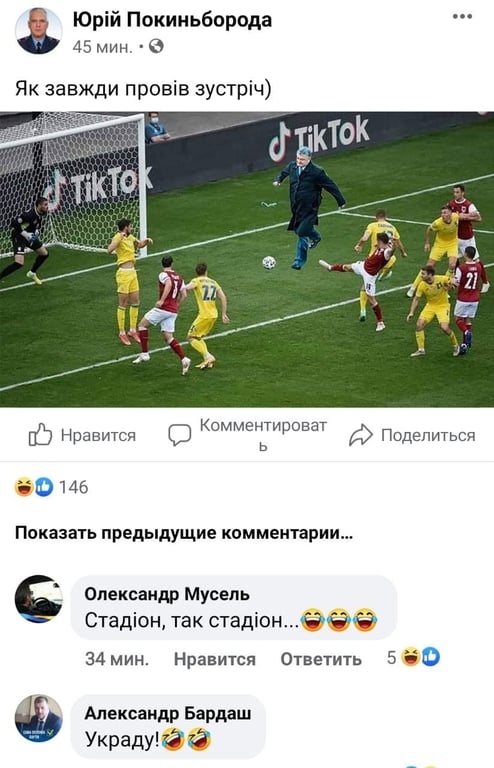Click the commenter name Олександр Мусель
Screen dimensions: 494x768
(167, 594)
